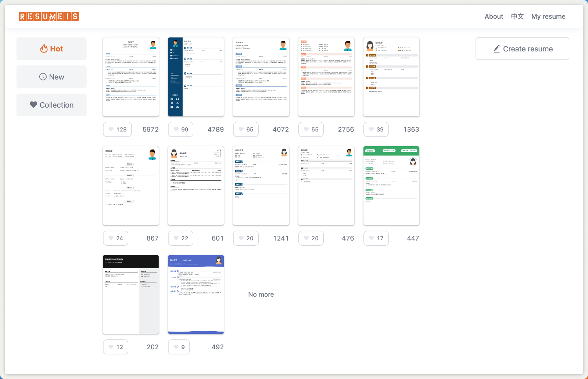Switch to the New resumes tab
The height and width of the screenshot is (379, 588).
coord(51,77)
